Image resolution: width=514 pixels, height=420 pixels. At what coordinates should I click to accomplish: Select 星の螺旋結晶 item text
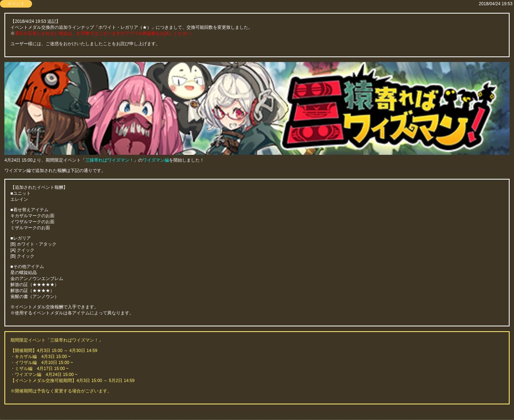point(24,273)
